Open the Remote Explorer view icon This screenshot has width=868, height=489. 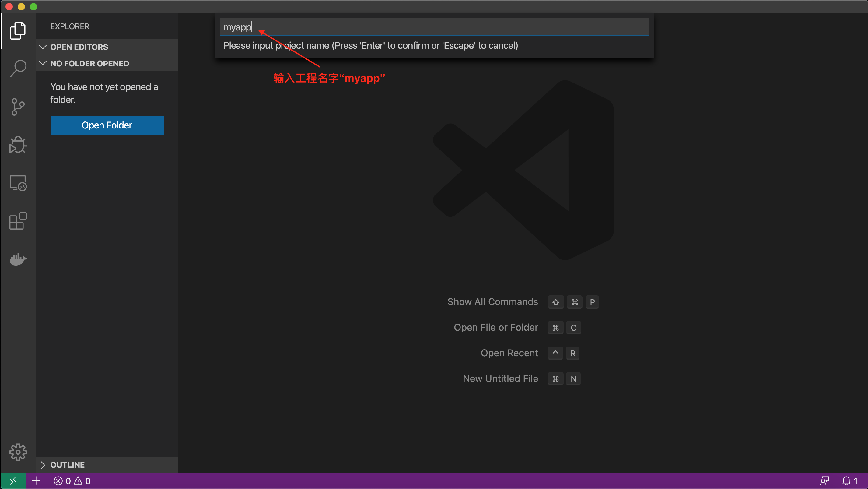point(18,183)
